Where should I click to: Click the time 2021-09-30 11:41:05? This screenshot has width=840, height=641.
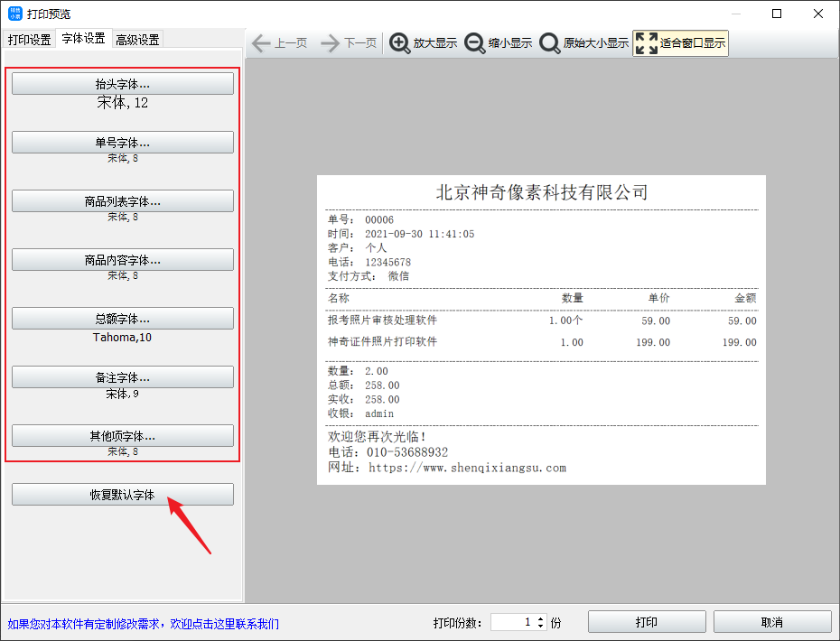pyautogui.click(x=419, y=234)
